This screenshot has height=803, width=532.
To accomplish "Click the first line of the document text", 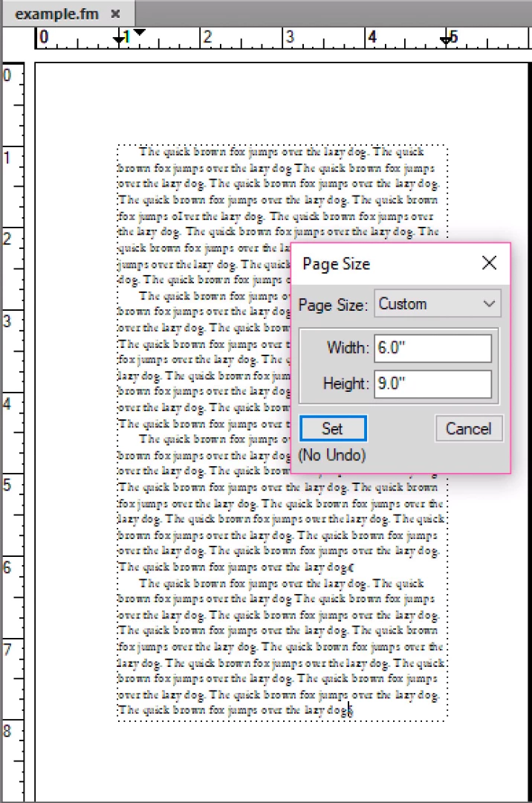I will (282, 152).
